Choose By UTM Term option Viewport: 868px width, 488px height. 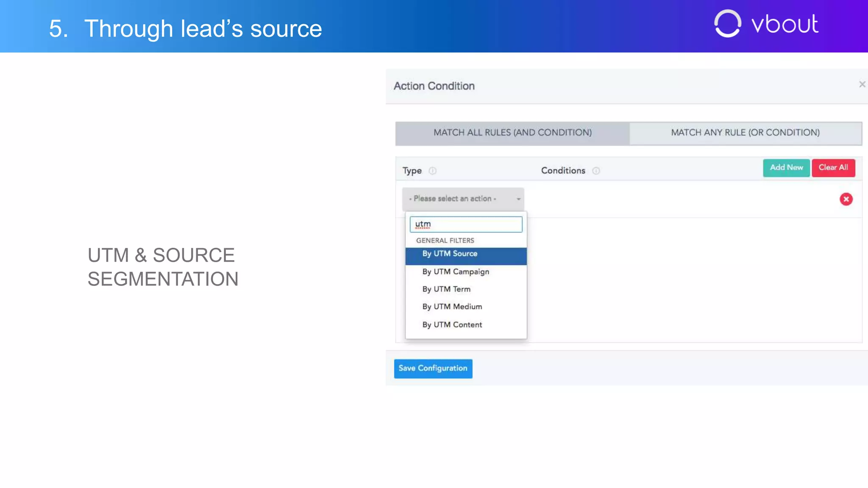[x=466, y=289]
